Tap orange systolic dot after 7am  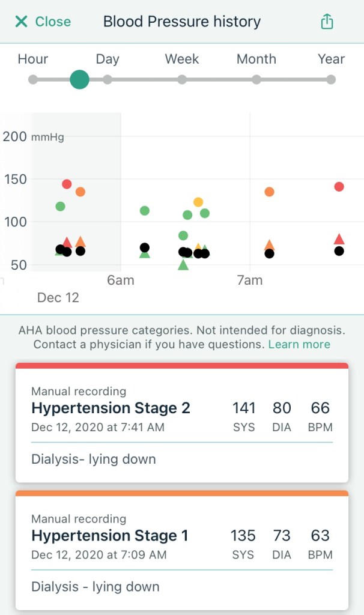click(x=269, y=192)
